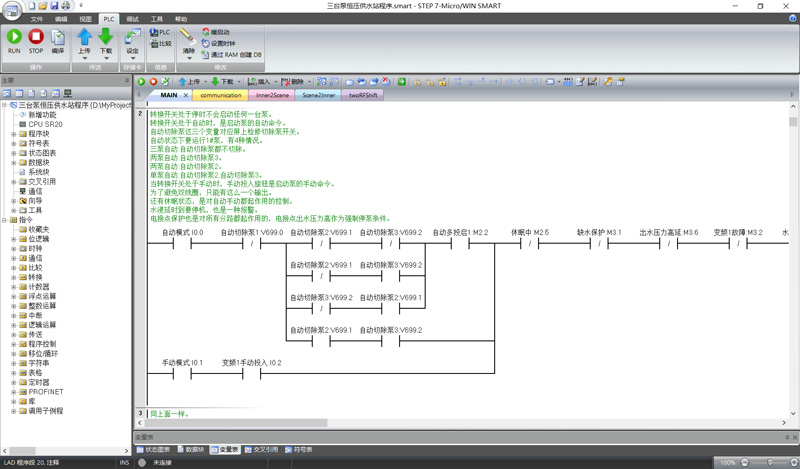Click the 设定 memory card icon
This screenshot has height=469, width=800.
pyautogui.click(x=132, y=37)
